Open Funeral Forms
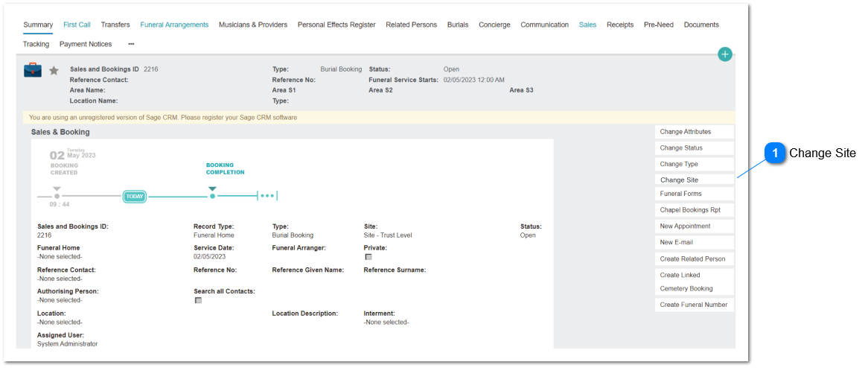The image size is (868, 368). (695, 194)
